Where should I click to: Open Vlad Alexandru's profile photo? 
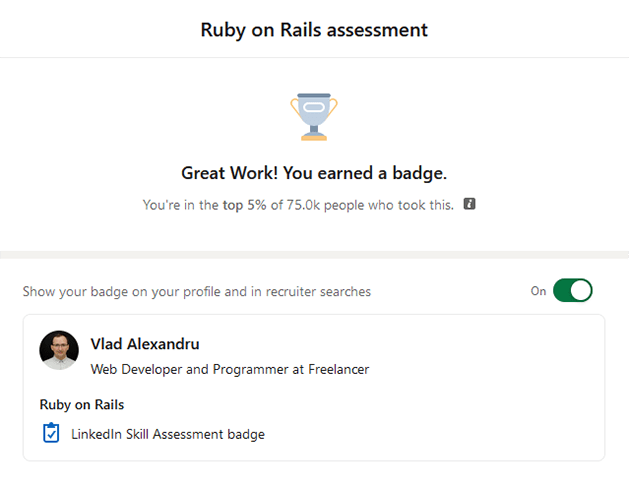click(59, 350)
